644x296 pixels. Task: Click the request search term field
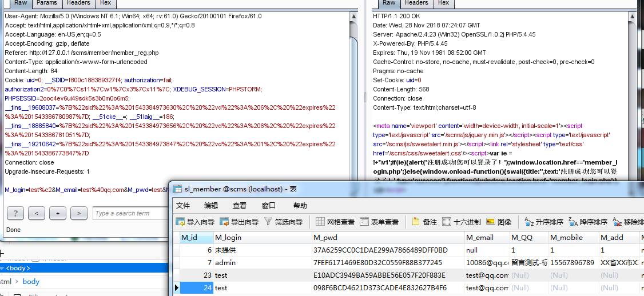(129, 213)
